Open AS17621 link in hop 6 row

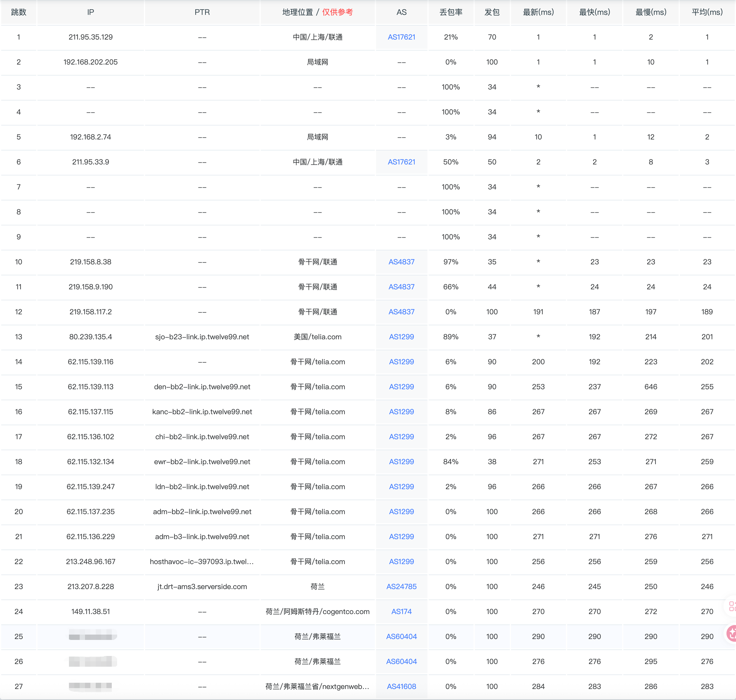(x=401, y=162)
